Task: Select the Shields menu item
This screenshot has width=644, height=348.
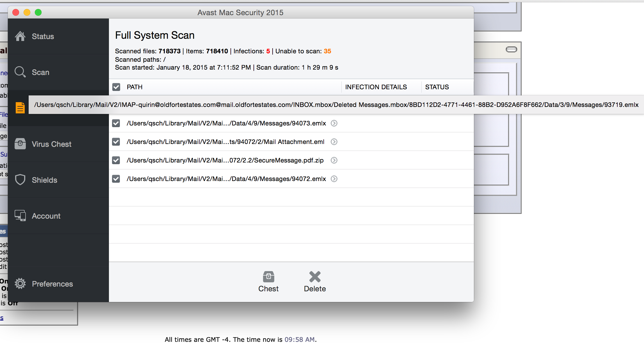Action: point(44,180)
